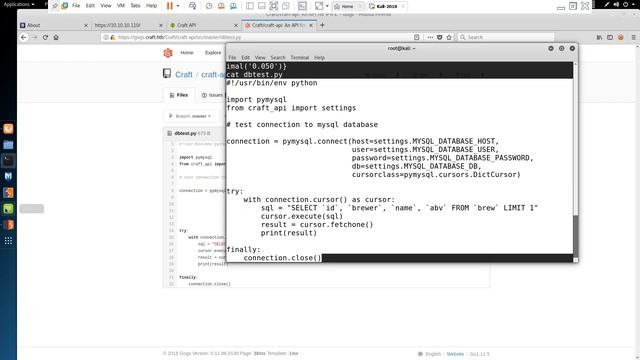This screenshot has height=360, width=640.
Task: Open the VMware Tabs menu
Action: [135, 6]
